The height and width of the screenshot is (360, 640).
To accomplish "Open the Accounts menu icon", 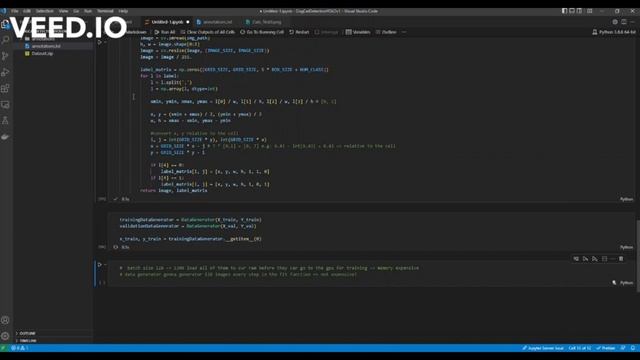I will pyautogui.click(x=5, y=320).
